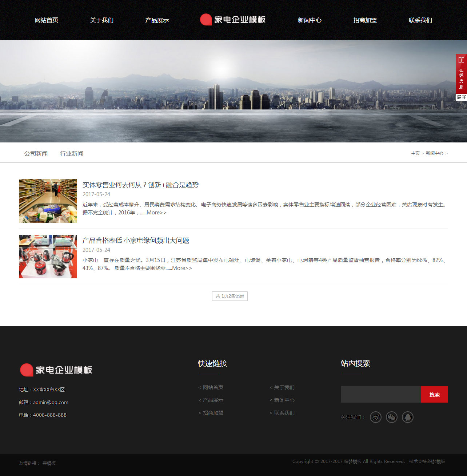Switch to 行业新闻 category tab
The width and height of the screenshot is (467, 476).
(72, 154)
